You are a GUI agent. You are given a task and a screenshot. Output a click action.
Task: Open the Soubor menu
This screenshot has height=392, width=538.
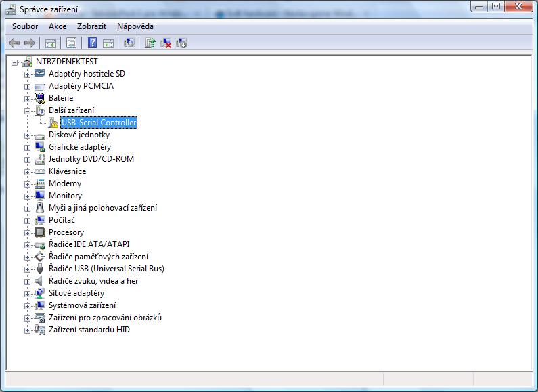point(25,26)
